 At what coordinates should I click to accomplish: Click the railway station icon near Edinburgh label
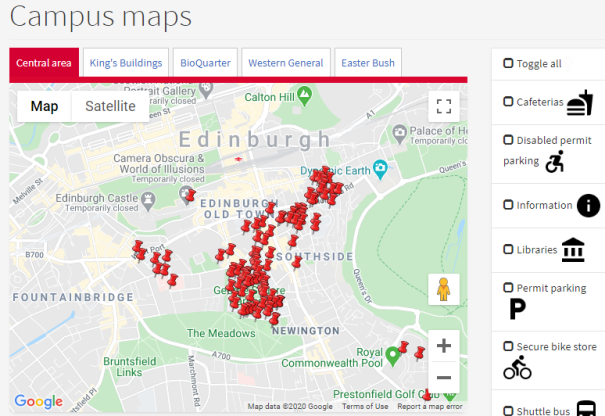click(x=238, y=159)
